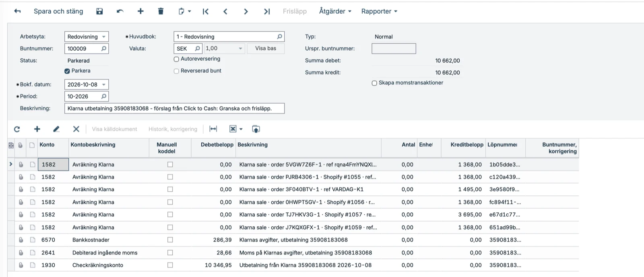Click the save disk icon

tap(99, 11)
